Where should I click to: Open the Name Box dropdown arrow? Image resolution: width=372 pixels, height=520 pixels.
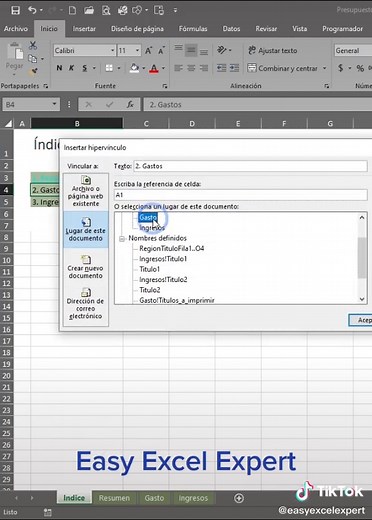[54, 104]
